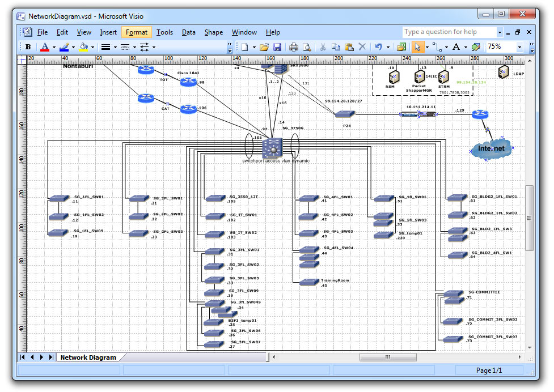Open the Shape menu
554x392 pixels.
point(214,32)
